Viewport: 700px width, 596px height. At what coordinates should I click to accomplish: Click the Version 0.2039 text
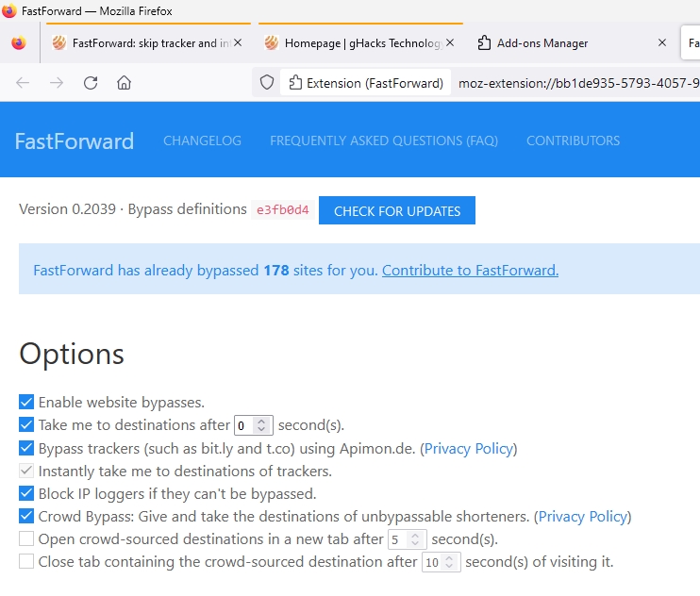(x=67, y=208)
